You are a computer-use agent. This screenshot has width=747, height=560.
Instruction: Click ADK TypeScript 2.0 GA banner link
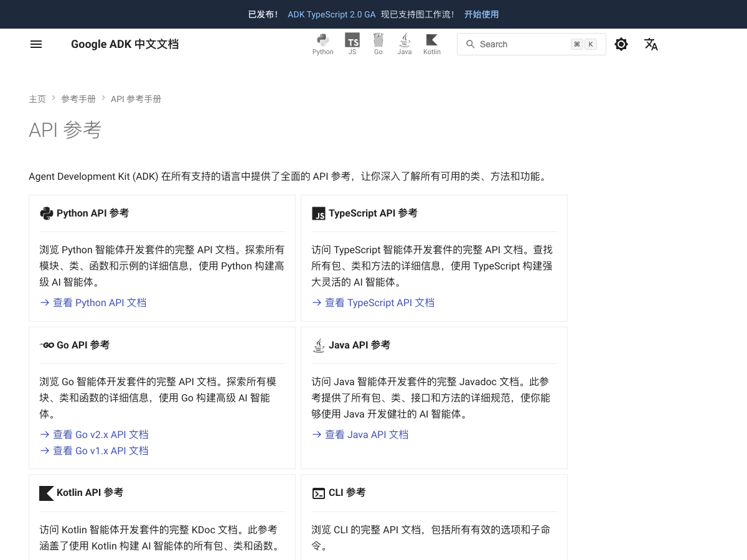pyautogui.click(x=332, y=14)
